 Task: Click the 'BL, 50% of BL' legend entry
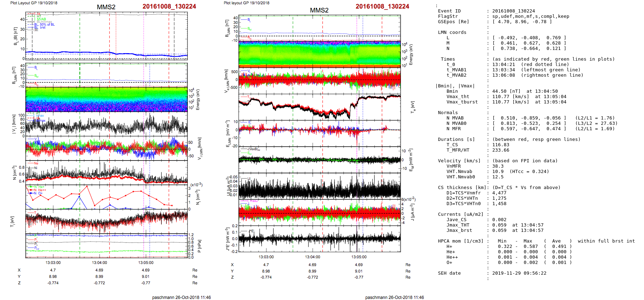point(44,25)
